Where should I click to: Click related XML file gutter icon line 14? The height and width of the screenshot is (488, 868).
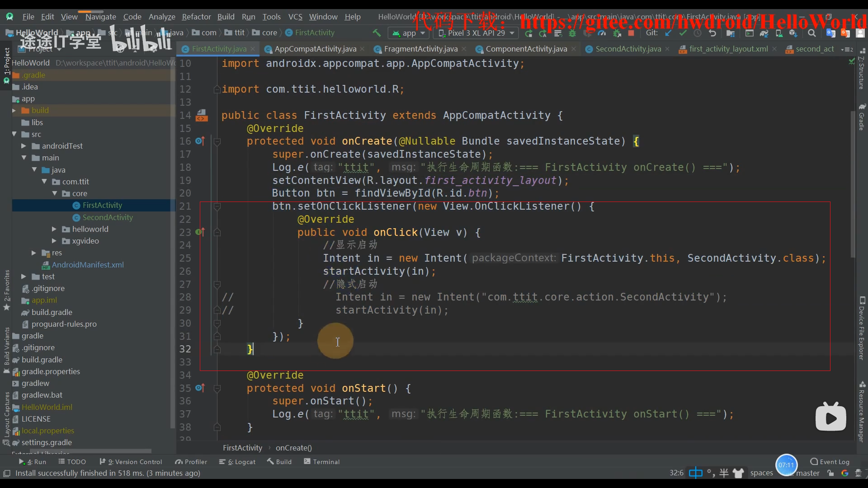click(202, 116)
